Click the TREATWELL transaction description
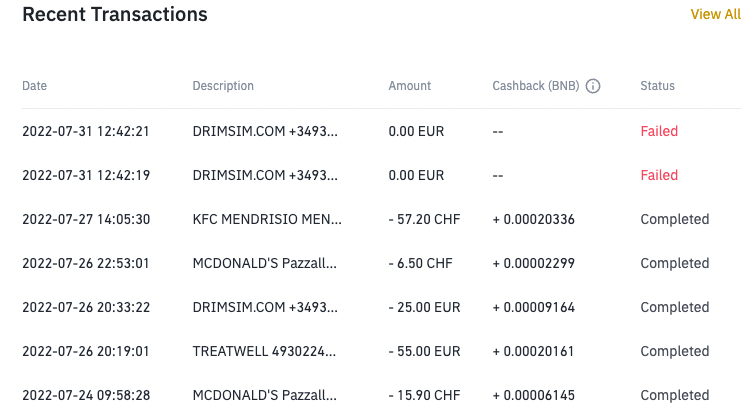Image resolution: width=754 pixels, height=413 pixels. 264,351
